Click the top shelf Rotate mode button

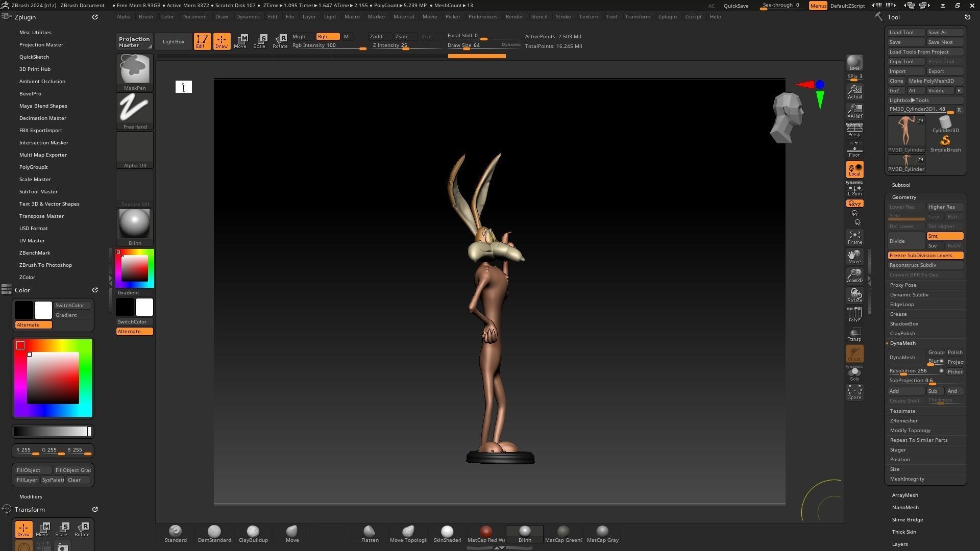coord(280,41)
